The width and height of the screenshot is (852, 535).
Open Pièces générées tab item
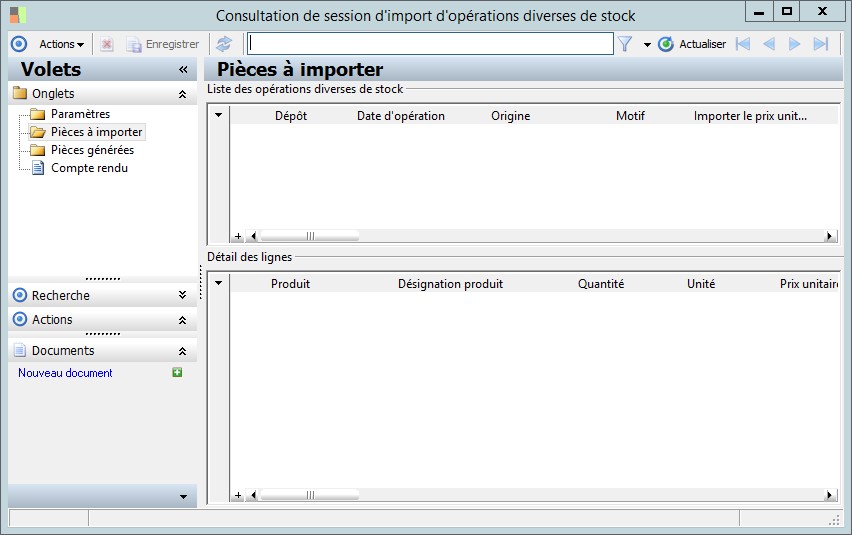92,150
